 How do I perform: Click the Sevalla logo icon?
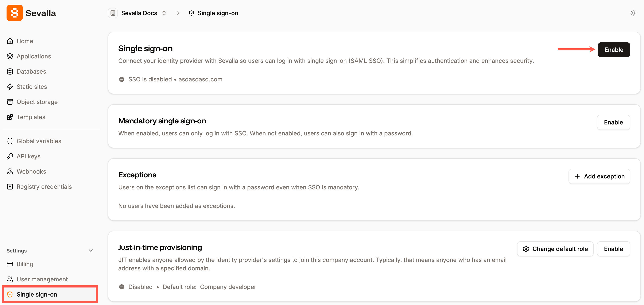tap(15, 13)
